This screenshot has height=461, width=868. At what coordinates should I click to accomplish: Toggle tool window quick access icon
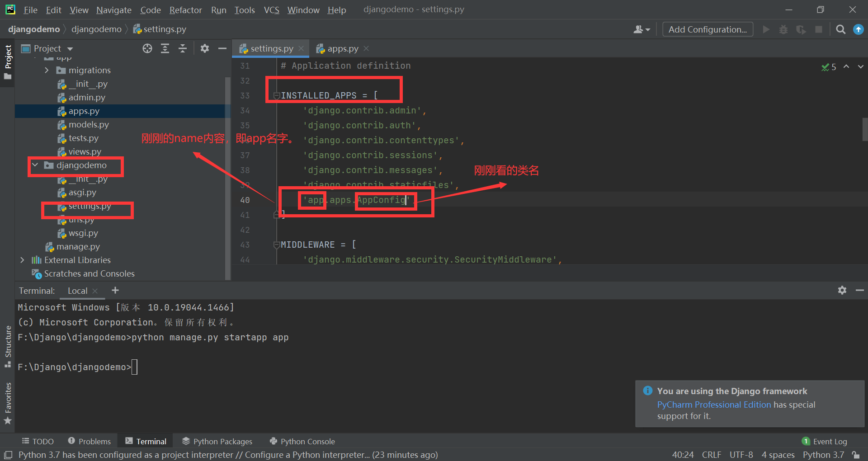(8, 455)
